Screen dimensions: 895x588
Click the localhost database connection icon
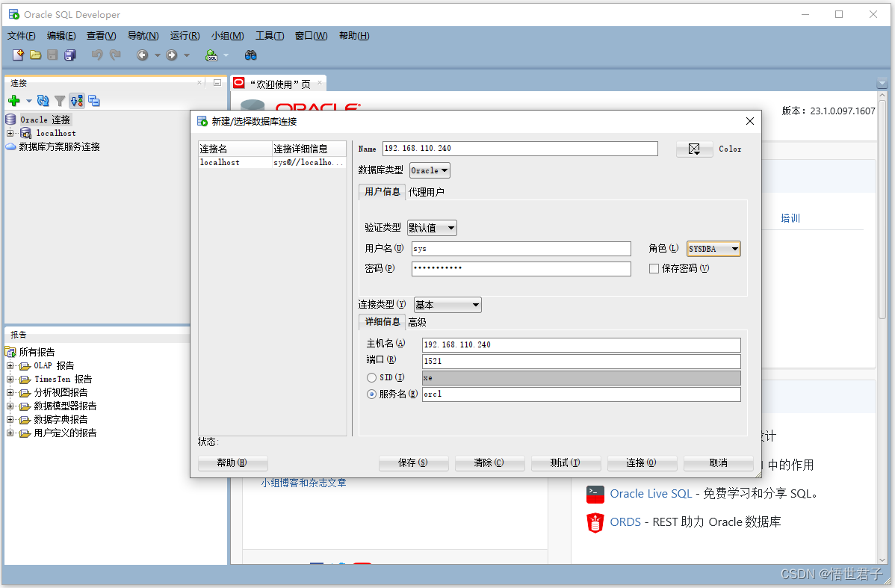pyautogui.click(x=25, y=133)
